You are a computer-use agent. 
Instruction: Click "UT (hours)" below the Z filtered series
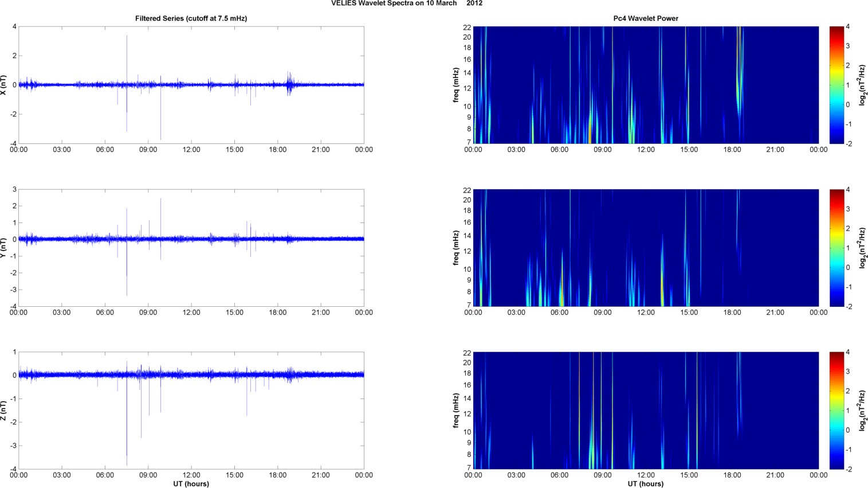(191, 484)
